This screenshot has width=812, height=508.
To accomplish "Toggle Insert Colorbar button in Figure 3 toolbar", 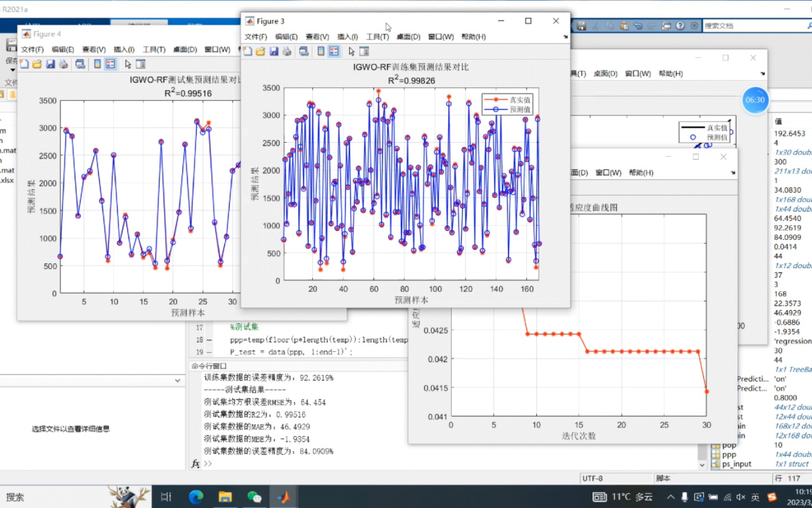I will 321,51.
